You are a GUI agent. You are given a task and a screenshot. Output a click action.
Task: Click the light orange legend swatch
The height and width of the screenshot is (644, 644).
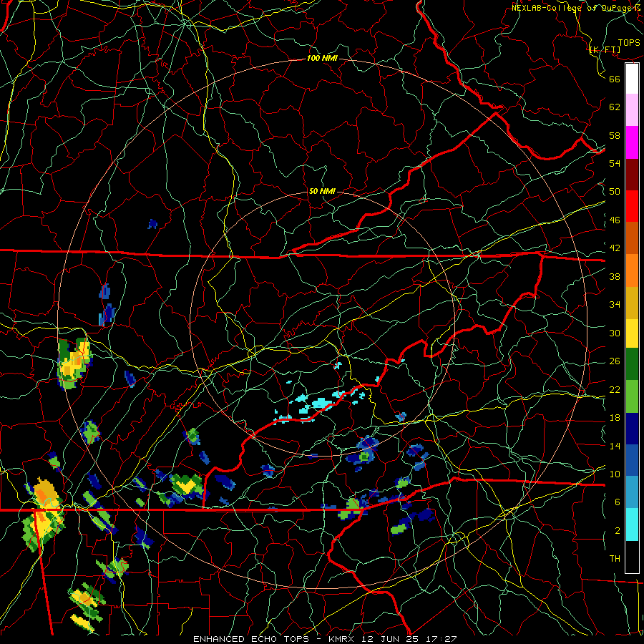tap(632, 270)
